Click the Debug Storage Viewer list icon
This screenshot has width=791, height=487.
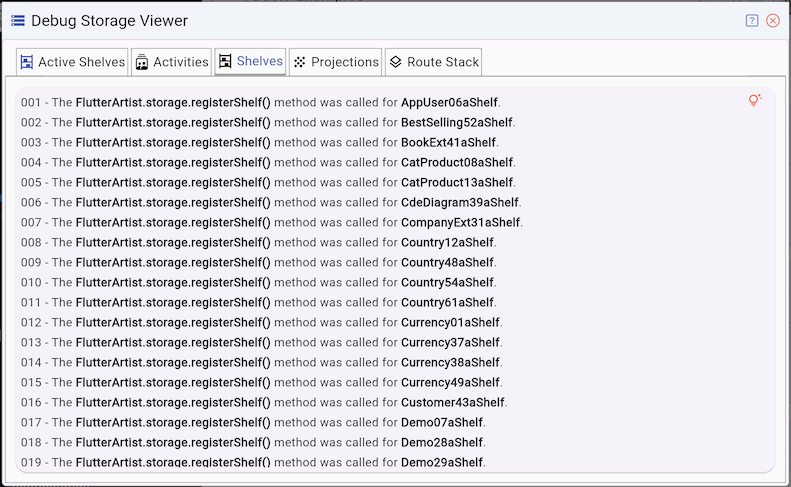tap(17, 20)
